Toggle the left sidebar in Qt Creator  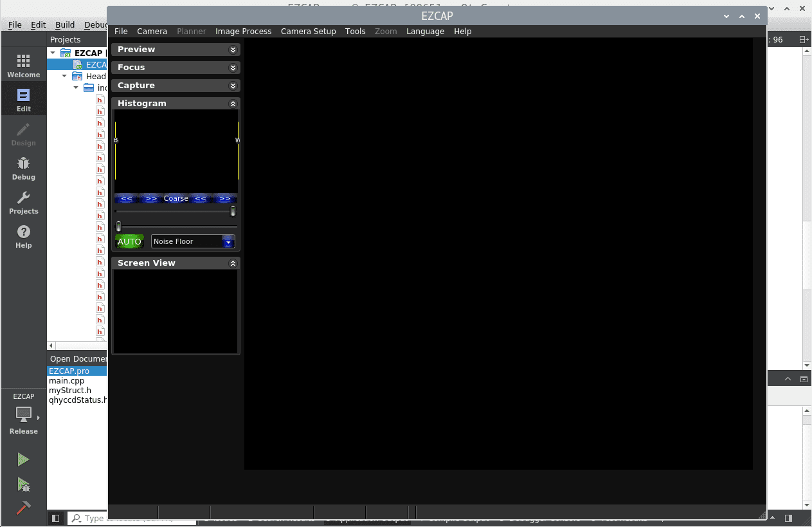point(56,518)
